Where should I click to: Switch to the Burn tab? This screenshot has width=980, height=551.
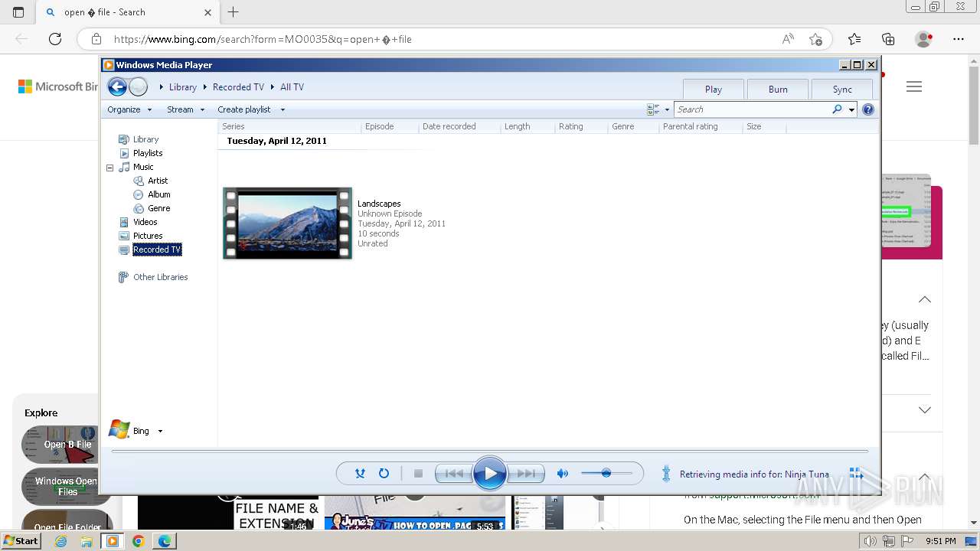point(778,89)
